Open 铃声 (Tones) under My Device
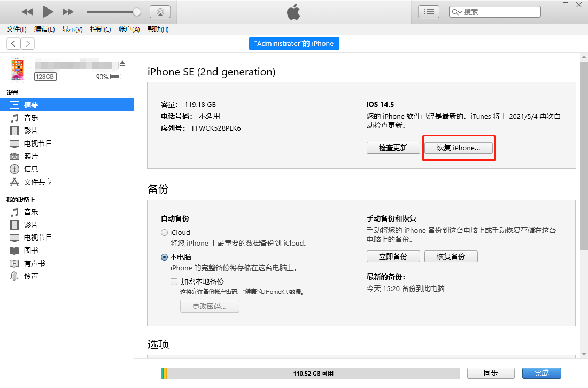This screenshot has height=388, width=588. pyautogui.click(x=31, y=276)
